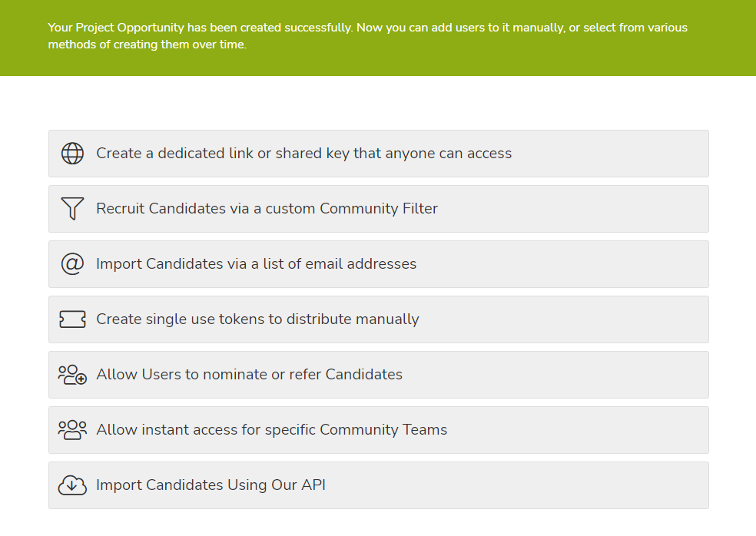Click the Community Teams group icon
This screenshot has height=536, width=756.
click(x=72, y=430)
